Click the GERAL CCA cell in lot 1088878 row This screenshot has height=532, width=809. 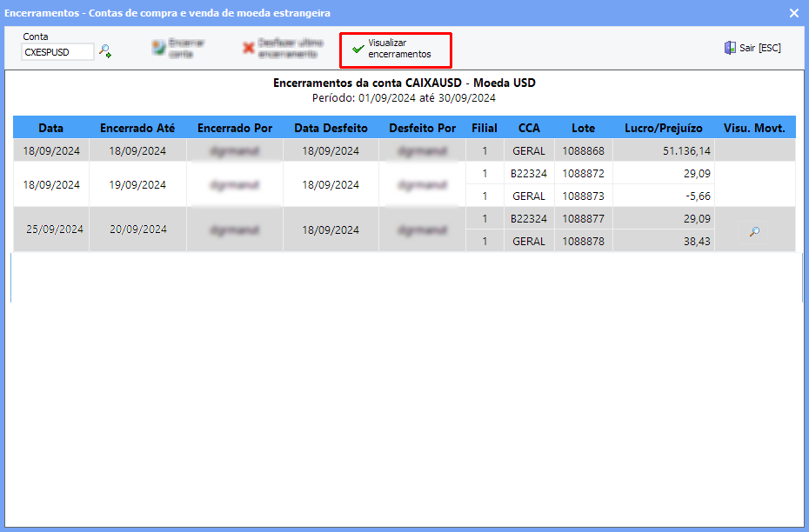[529, 242]
